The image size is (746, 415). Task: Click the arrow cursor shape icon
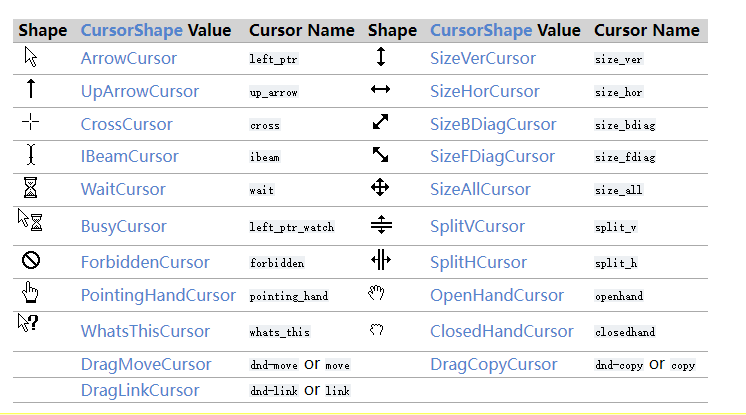coord(30,58)
